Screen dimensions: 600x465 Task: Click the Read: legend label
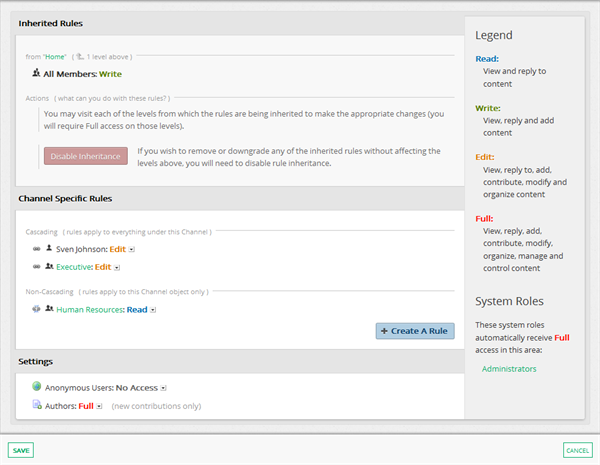487,59
